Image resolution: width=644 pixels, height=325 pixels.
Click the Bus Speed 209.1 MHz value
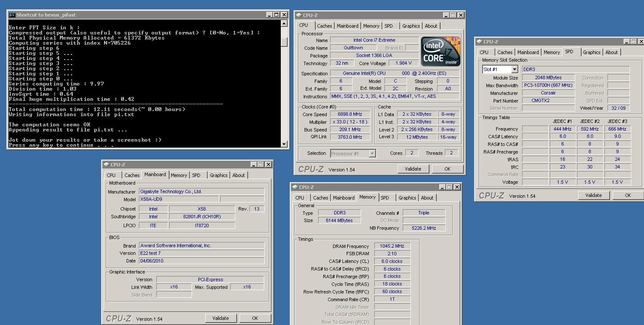point(350,129)
